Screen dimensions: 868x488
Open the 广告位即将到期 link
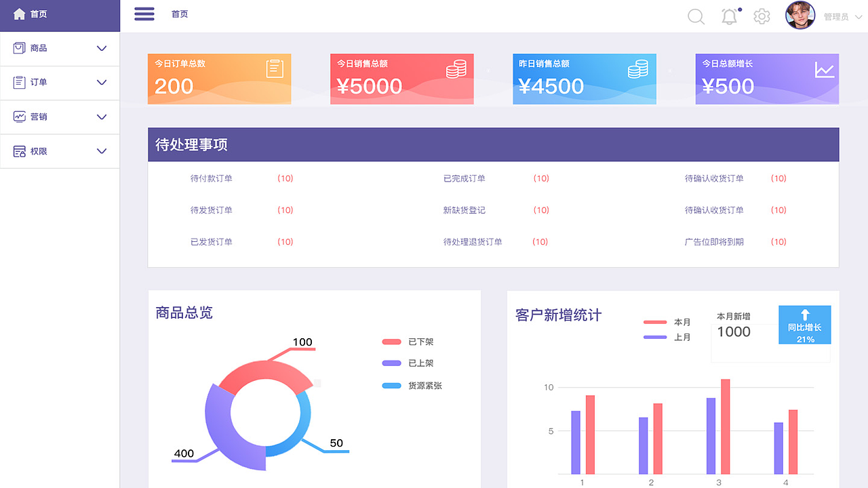tap(714, 242)
